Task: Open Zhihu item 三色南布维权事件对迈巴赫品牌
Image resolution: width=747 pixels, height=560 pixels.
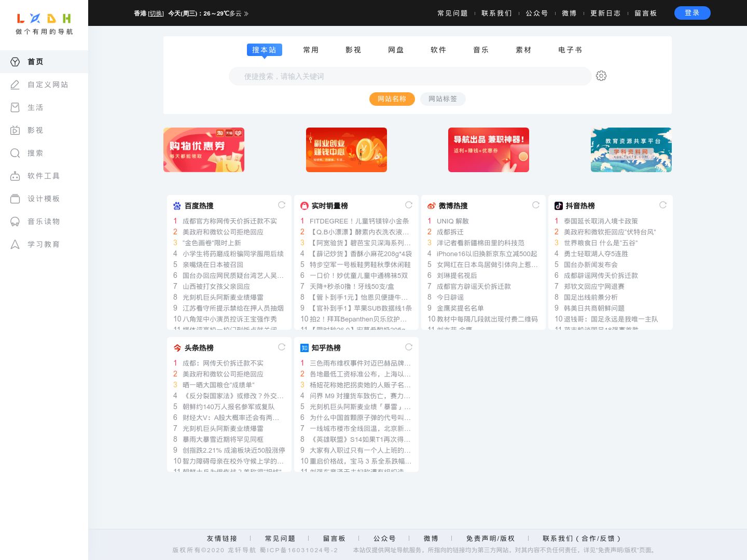Action: [360, 363]
